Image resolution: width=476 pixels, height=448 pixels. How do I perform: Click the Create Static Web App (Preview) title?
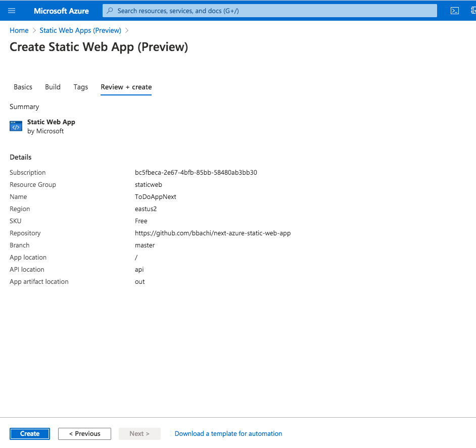pyautogui.click(x=99, y=47)
